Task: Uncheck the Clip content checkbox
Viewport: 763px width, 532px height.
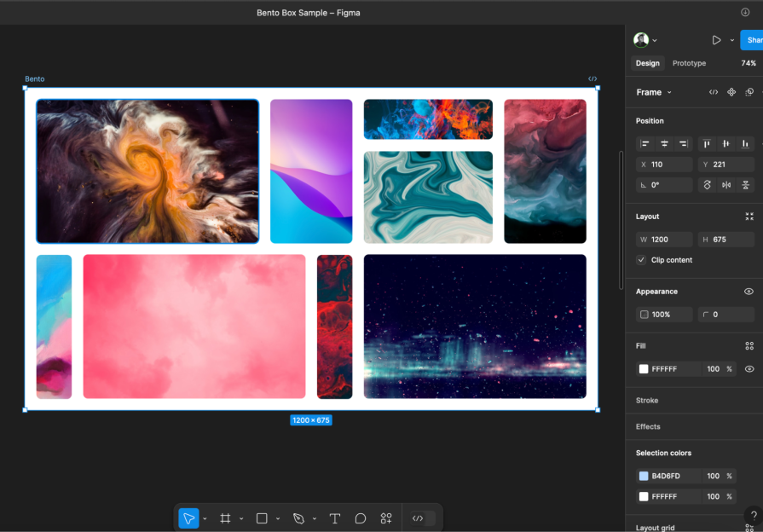Action: tap(641, 260)
